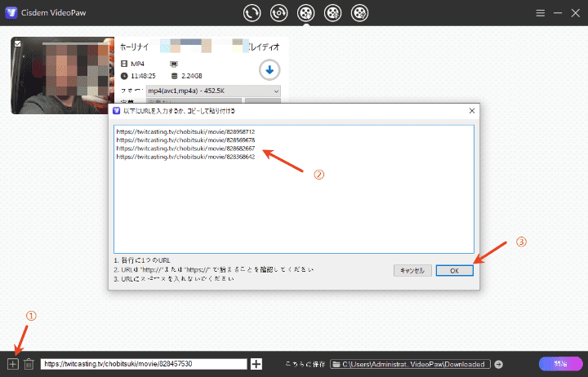Image resolution: width=588 pixels, height=377 pixels.
Task: Select URL line ending 828368642
Action: point(185,157)
